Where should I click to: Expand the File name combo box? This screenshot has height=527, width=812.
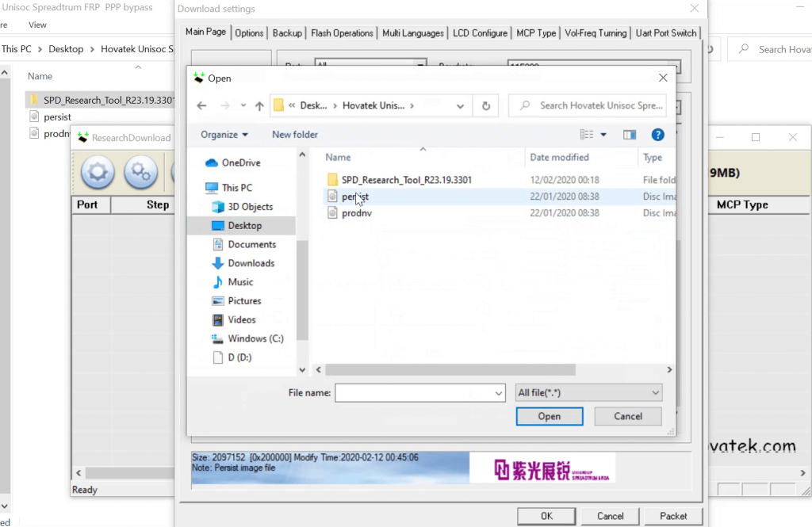coord(499,392)
